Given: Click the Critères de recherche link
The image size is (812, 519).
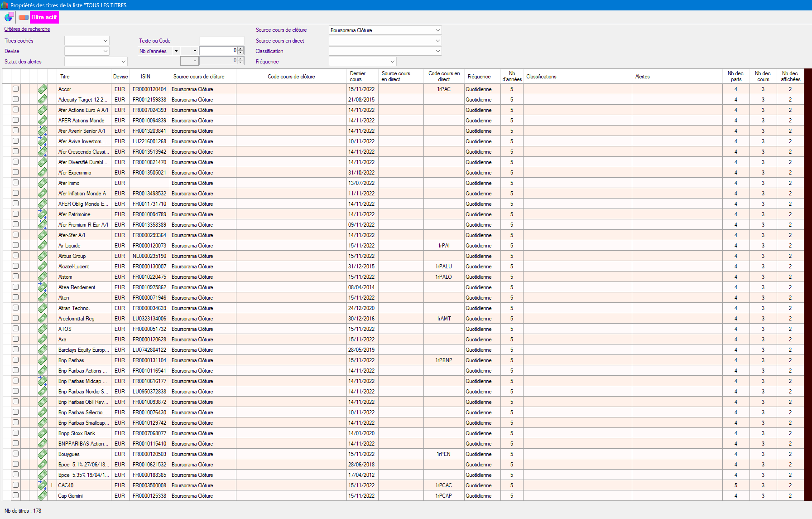Looking at the screenshot, I should coord(27,29).
